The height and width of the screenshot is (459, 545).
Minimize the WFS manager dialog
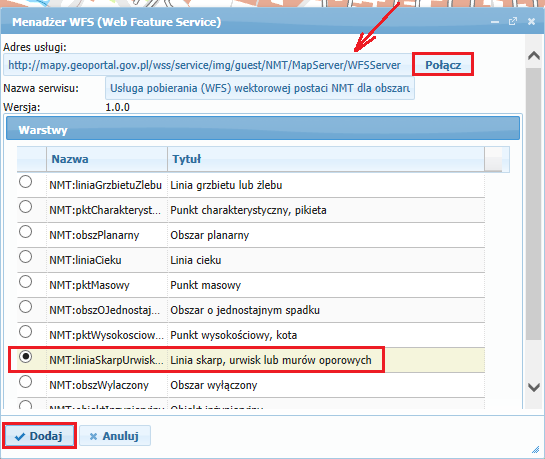point(495,22)
